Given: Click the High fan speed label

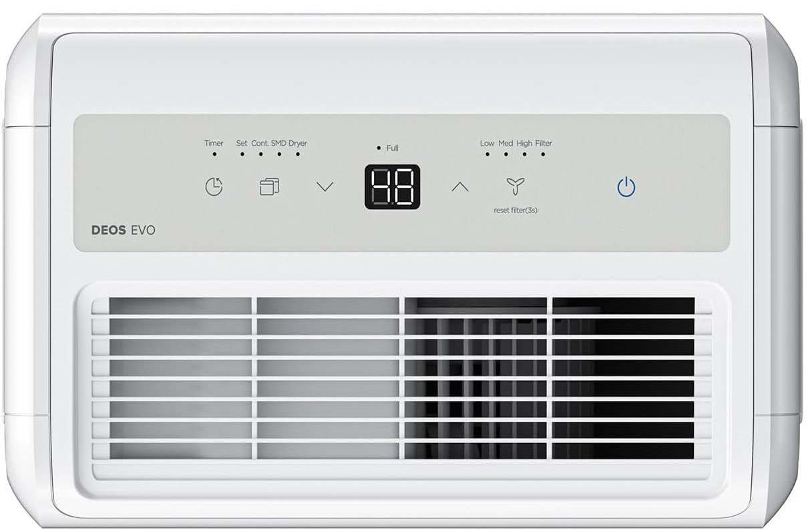Looking at the screenshot, I should coord(524,143).
